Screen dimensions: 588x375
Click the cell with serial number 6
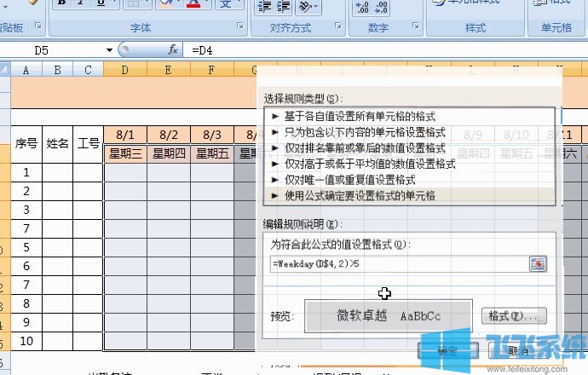tap(26, 266)
